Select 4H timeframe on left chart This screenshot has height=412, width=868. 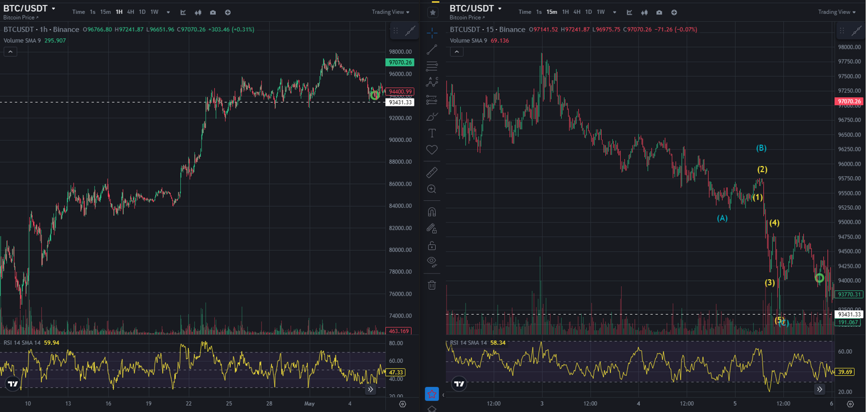pyautogui.click(x=131, y=12)
